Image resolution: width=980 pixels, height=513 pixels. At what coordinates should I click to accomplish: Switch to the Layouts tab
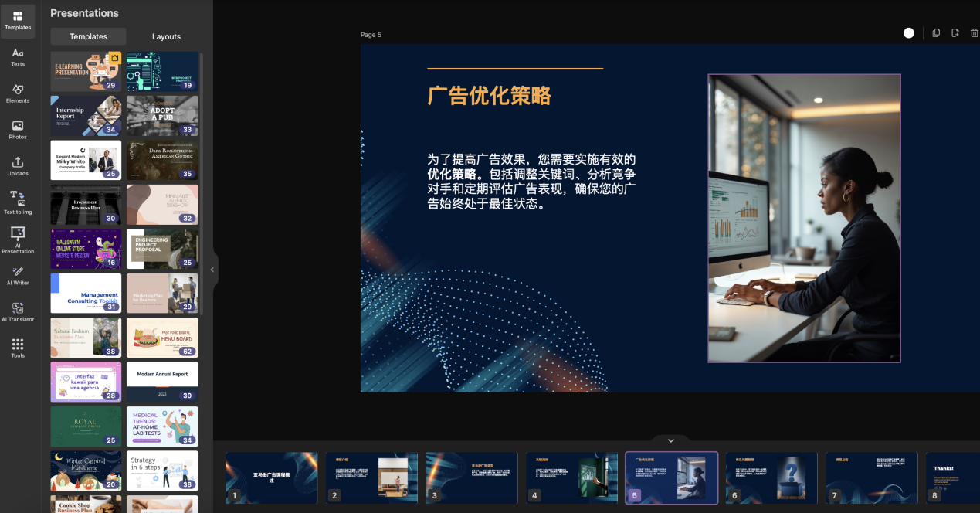coord(166,36)
